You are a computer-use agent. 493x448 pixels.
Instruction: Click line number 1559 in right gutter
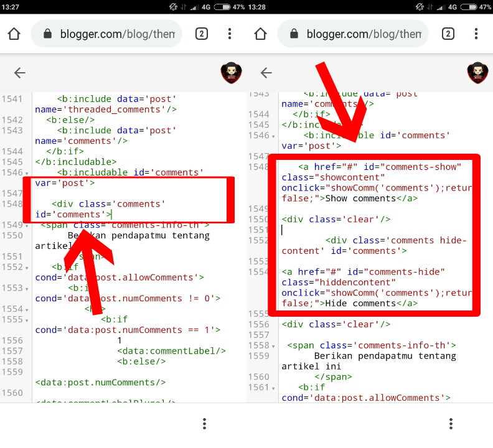point(259,356)
